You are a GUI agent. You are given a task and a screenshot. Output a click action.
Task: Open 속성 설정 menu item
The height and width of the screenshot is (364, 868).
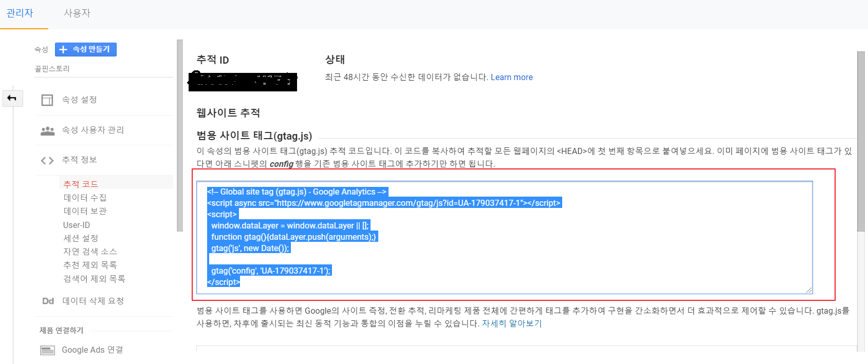(80, 100)
